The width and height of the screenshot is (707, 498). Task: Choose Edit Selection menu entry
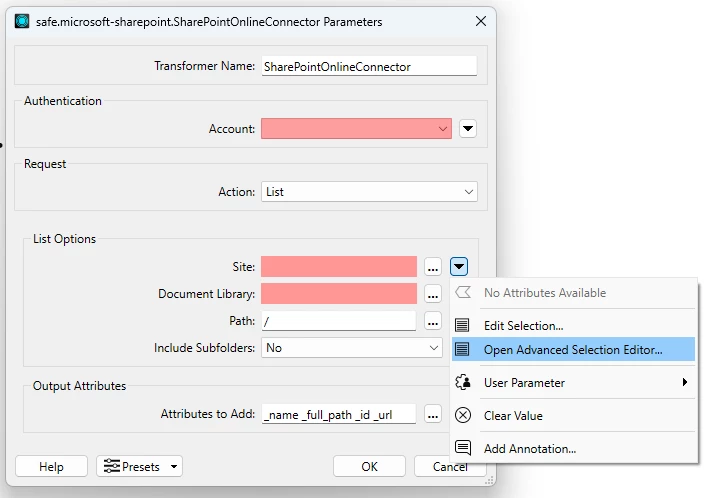tap(574, 325)
